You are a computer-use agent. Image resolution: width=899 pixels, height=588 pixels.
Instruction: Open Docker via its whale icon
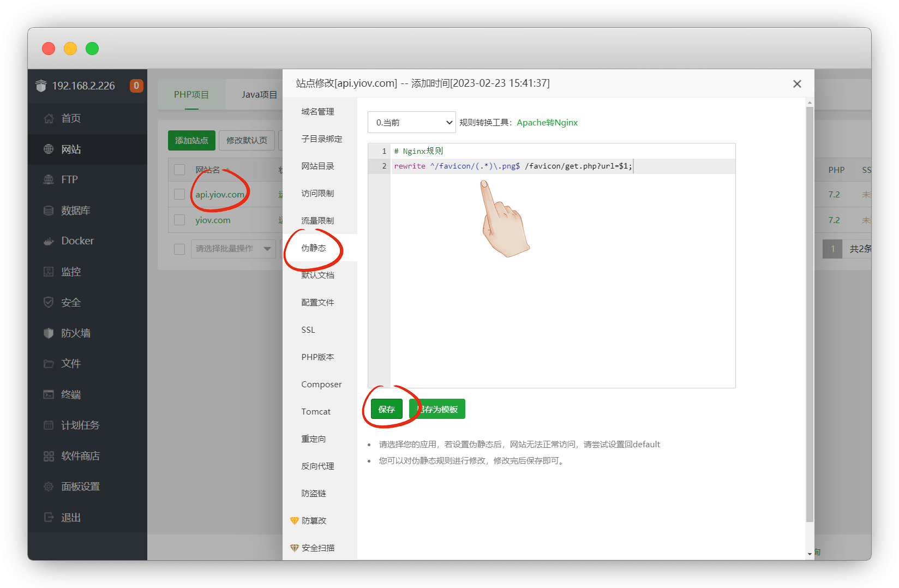[x=49, y=241]
